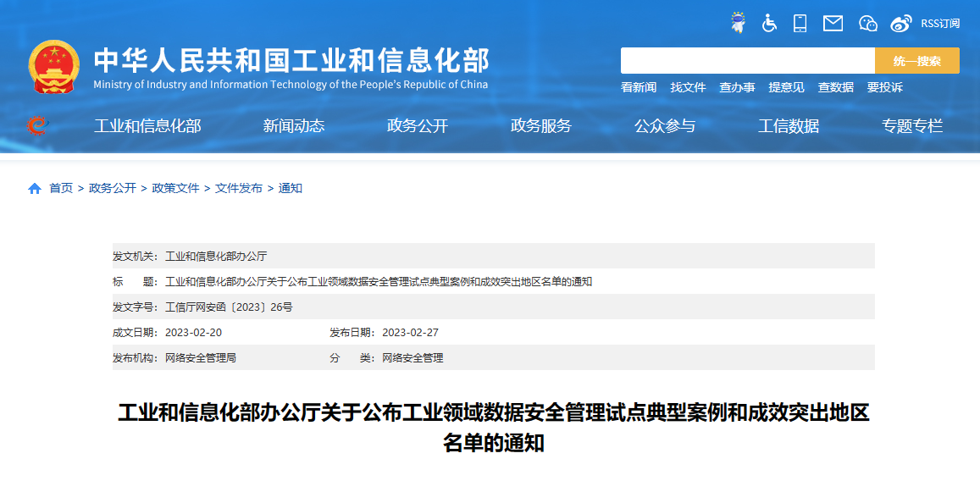
Task: Open the 找文件 quick link
Action: coord(688,87)
